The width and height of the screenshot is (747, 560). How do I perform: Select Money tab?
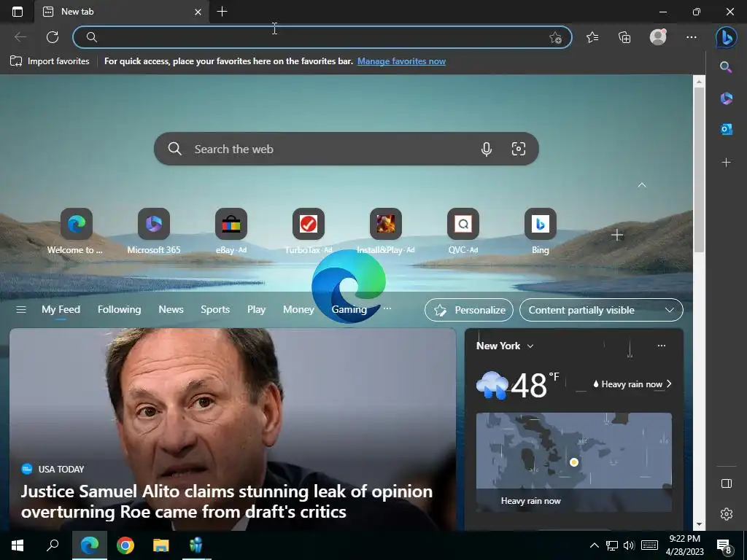(x=298, y=309)
